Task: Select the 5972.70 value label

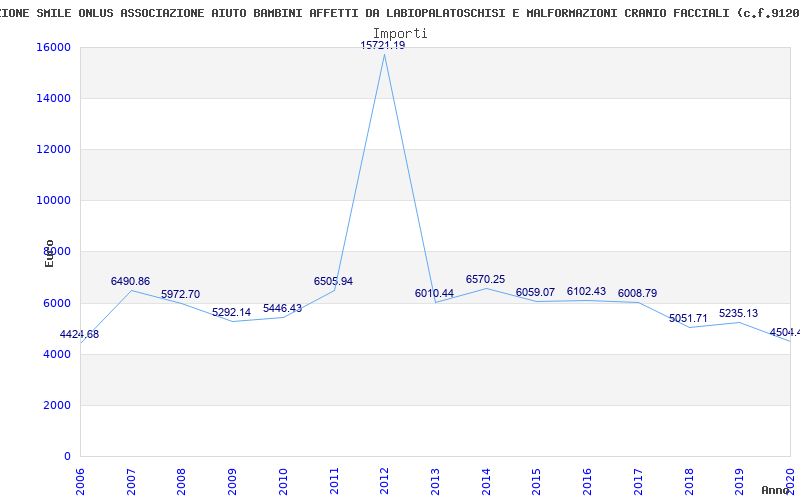Action: (181, 294)
